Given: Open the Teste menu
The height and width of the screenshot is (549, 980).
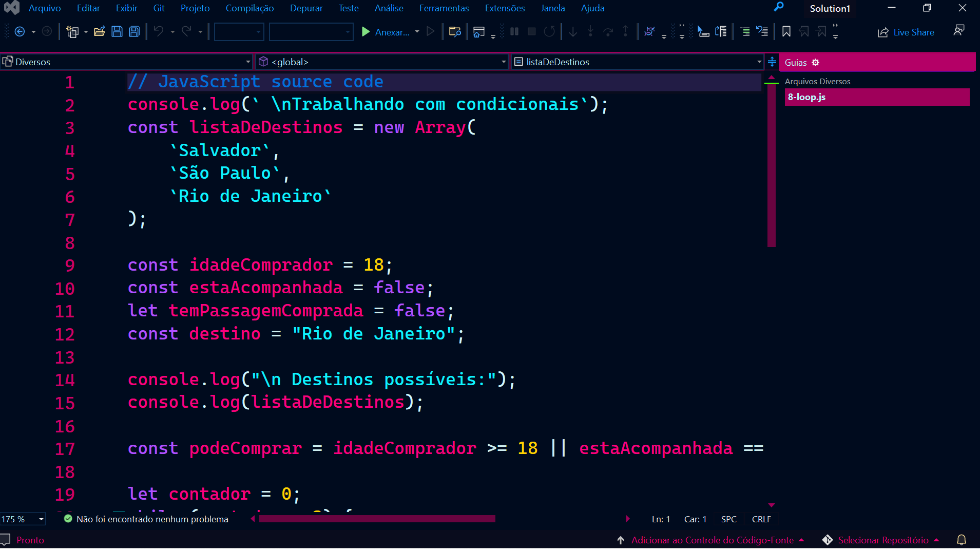Looking at the screenshot, I should (349, 8).
